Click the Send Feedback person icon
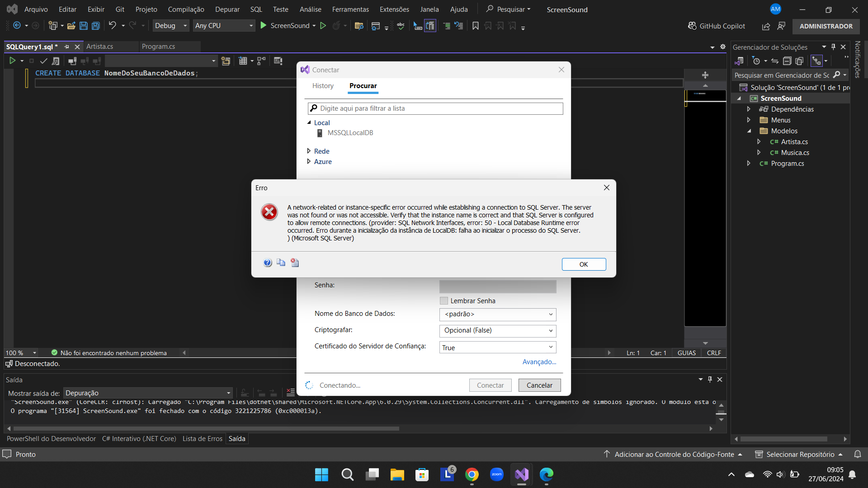 click(x=781, y=26)
